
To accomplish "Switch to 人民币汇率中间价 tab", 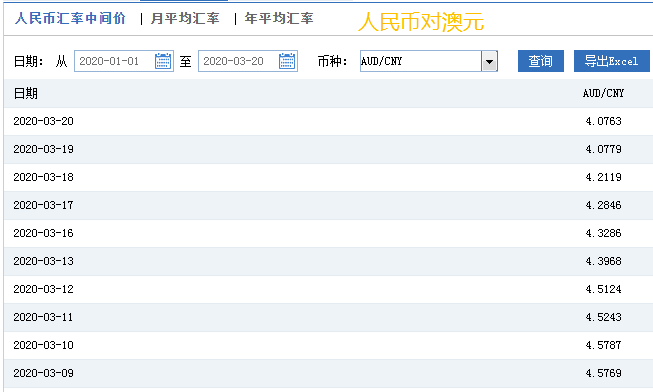I will point(70,18).
